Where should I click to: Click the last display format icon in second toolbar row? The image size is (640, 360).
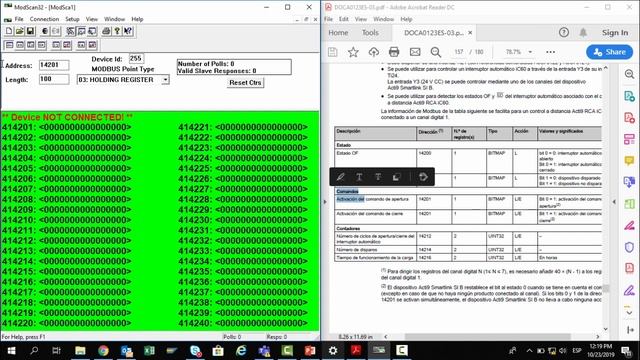92,45
